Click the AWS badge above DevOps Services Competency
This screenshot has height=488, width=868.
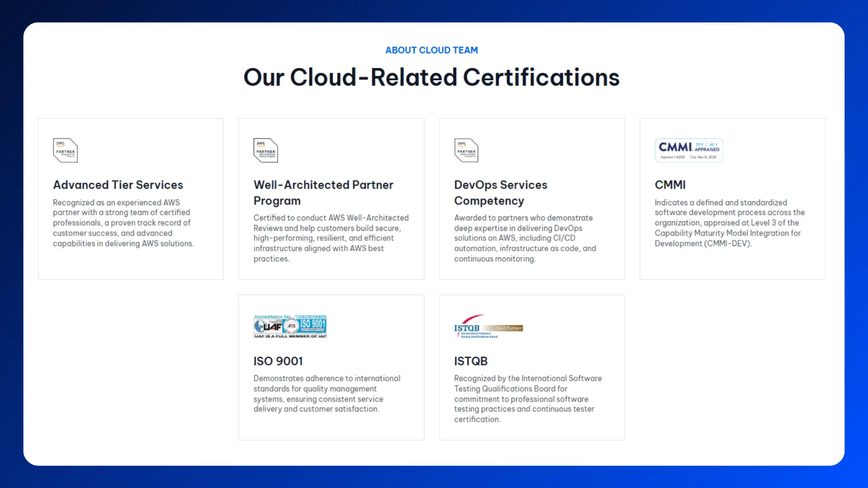(x=466, y=150)
